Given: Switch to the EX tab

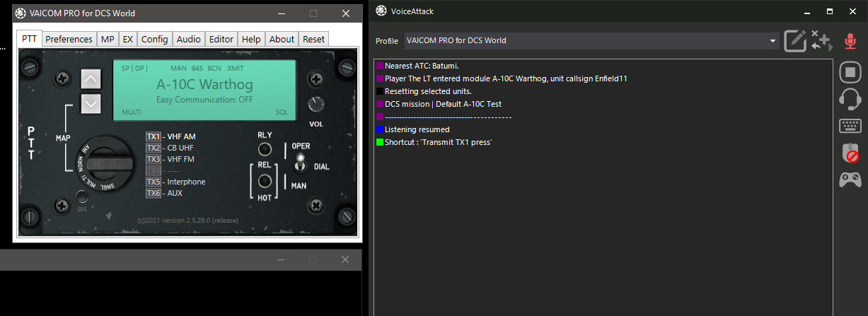Looking at the screenshot, I should click(x=127, y=40).
